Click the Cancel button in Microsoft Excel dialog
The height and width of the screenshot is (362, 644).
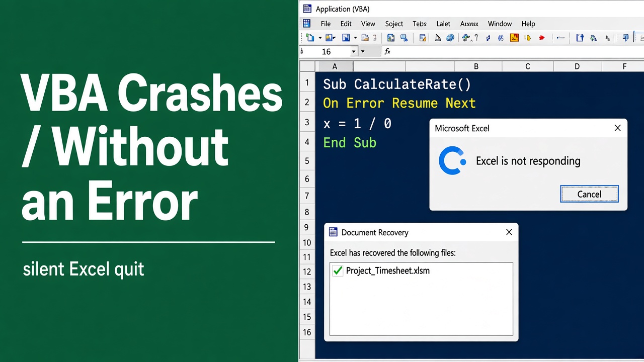click(589, 194)
